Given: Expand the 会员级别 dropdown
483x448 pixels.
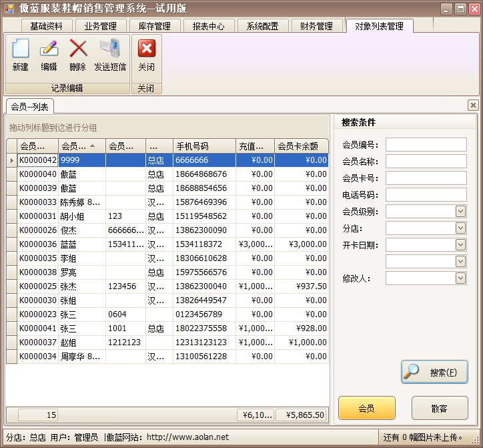Looking at the screenshot, I should coord(460,212).
